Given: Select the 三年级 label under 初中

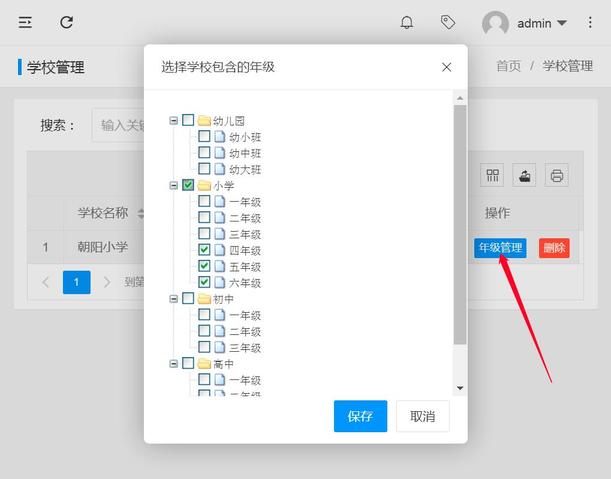Looking at the screenshot, I should [245, 347].
